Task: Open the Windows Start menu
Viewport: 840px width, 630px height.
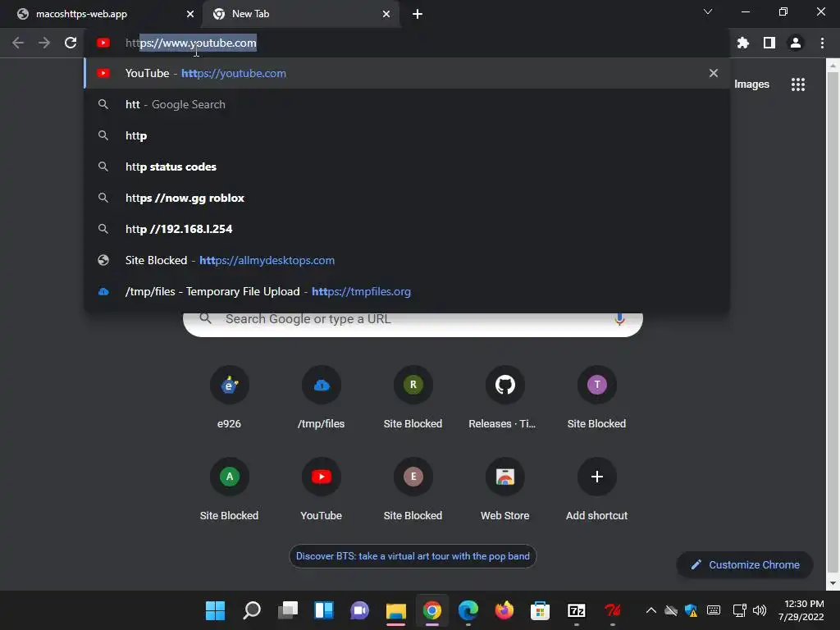Action: pyautogui.click(x=216, y=610)
